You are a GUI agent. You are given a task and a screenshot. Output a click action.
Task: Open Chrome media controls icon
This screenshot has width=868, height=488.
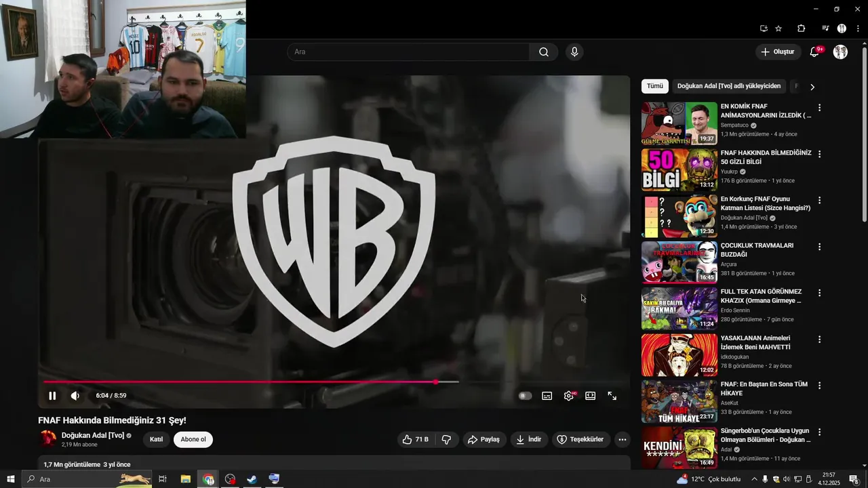click(x=825, y=28)
